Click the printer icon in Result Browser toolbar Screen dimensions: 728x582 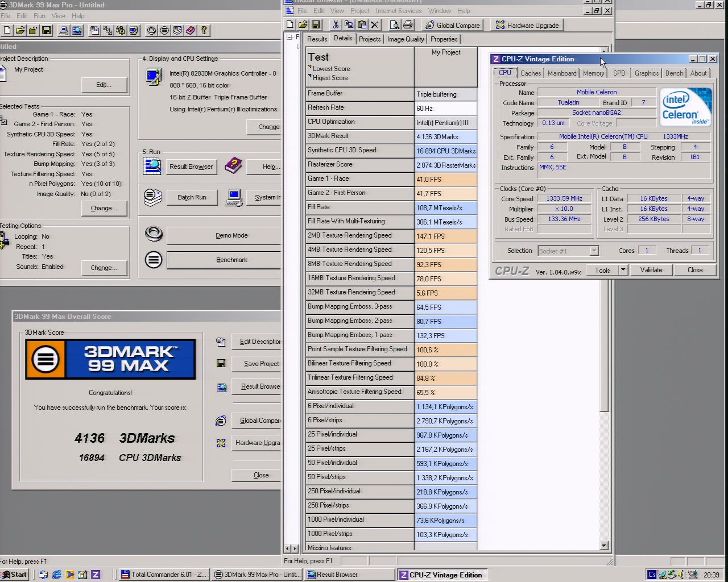tap(408, 25)
